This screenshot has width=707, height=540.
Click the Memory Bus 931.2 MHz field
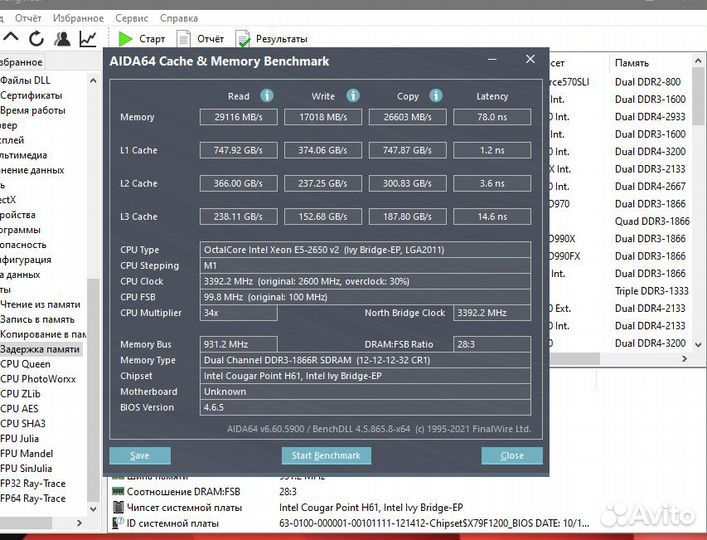pyautogui.click(x=239, y=344)
